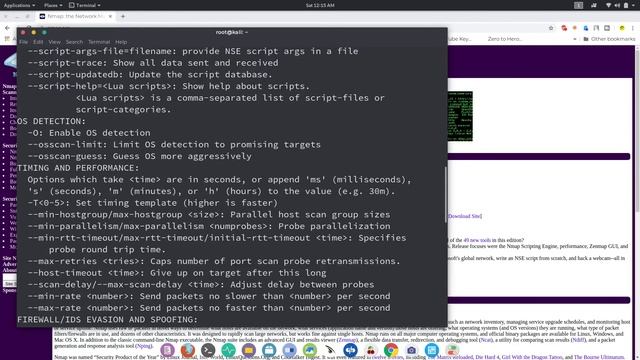Open the Ndiff link on the page
This screenshot has width=640, height=360.
(578, 340)
